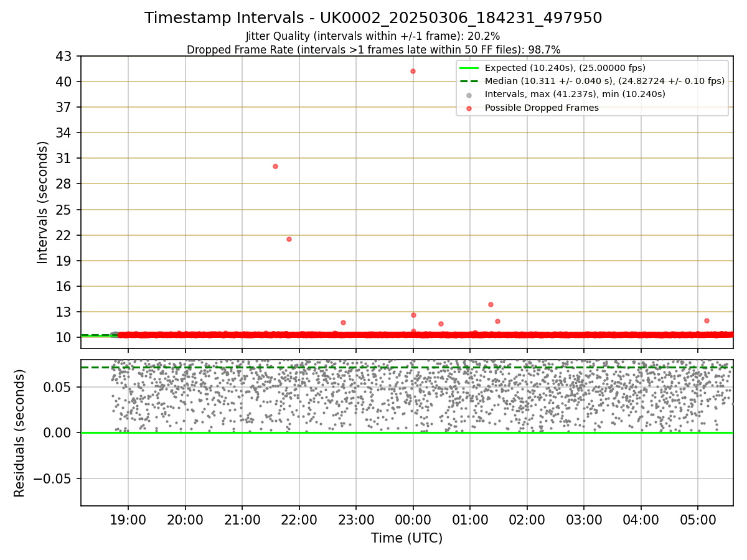Click the 'Possible Dropped Frames' legend entry
Viewport: 747px width, 560px height.
click(x=542, y=108)
